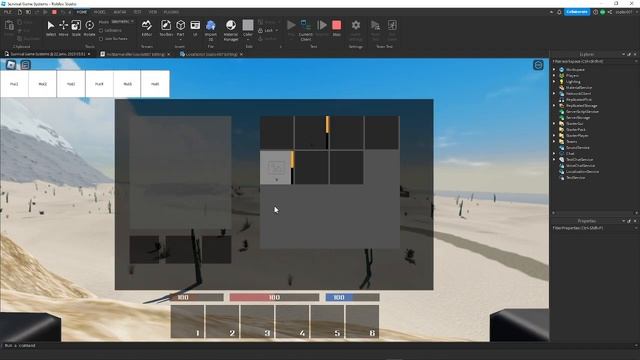
Task: Click the red stop icon in quick access bar
Action: pos(54,12)
